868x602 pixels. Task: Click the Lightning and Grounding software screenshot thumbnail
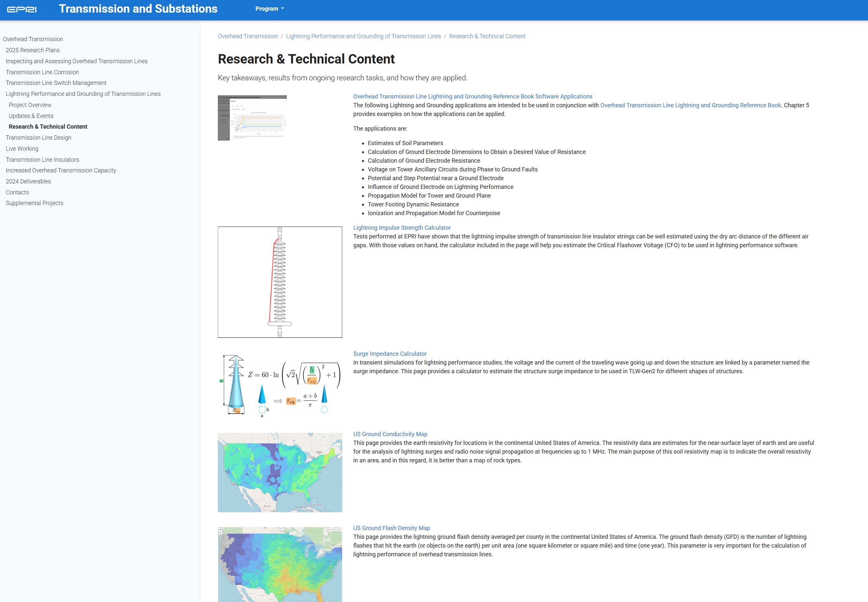pyautogui.click(x=252, y=118)
